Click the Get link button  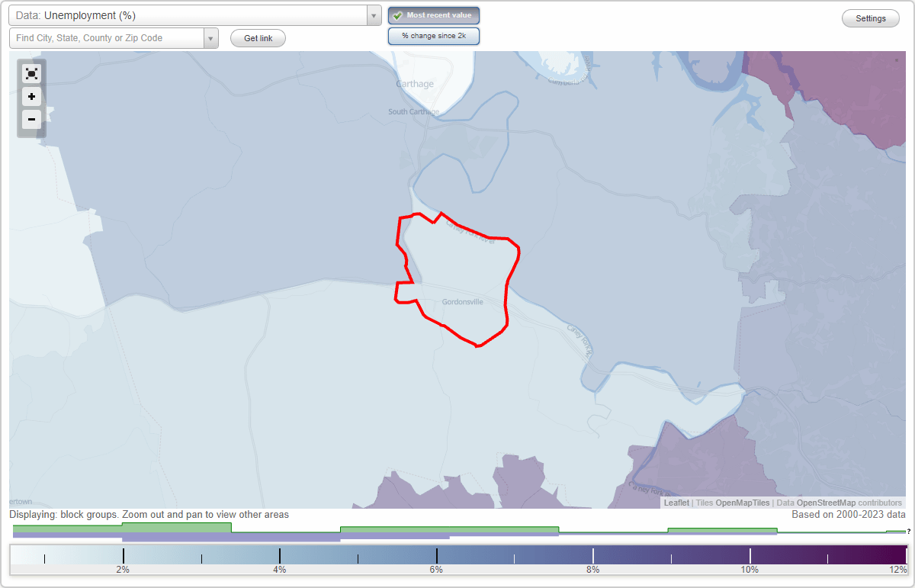[x=258, y=38]
